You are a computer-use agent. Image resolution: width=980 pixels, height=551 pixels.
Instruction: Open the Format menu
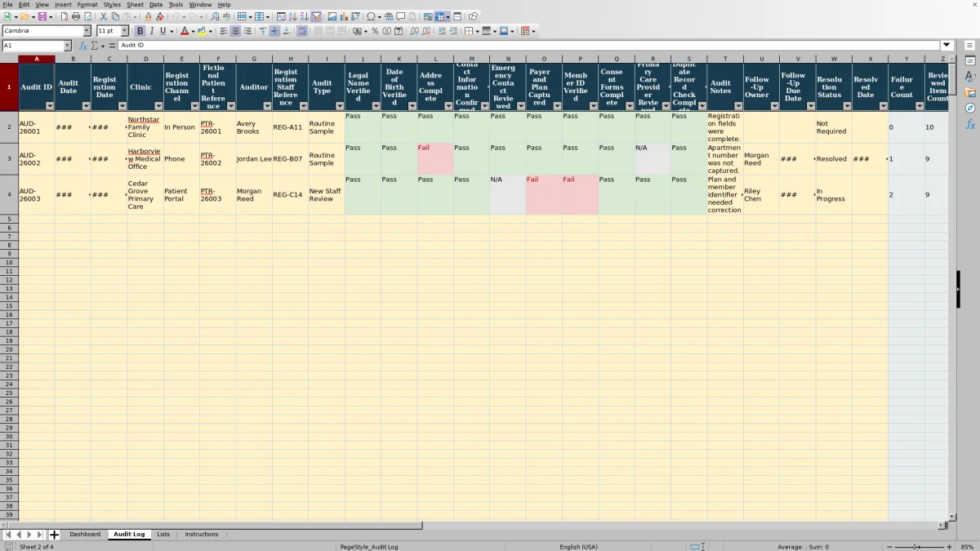coord(87,5)
